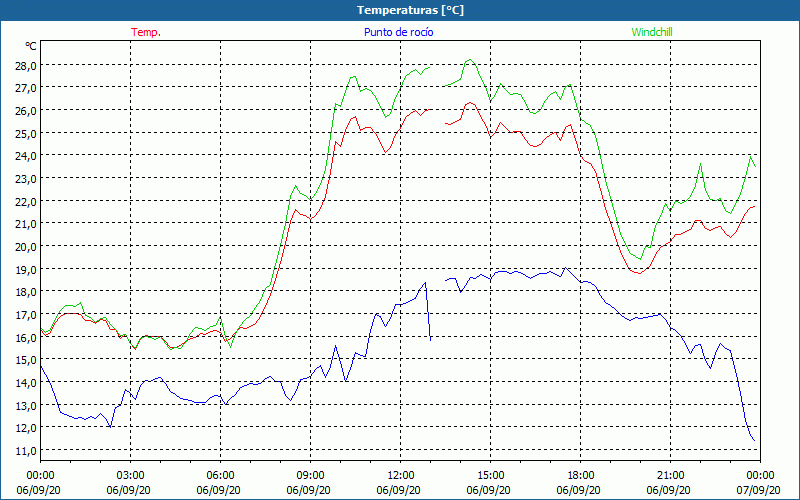Click the 12:00 time axis label
800x500 pixels.
pos(401,476)
